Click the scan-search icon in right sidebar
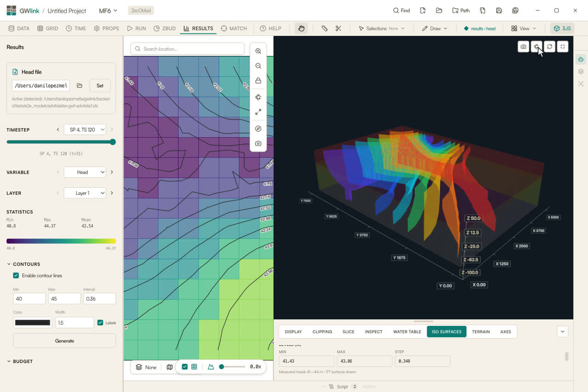The height and width of the screenshot is (392, 588). pos(581,84)
